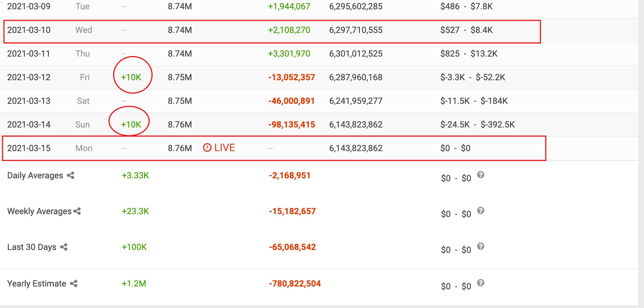Click help icon beside Yearly Estimate earnings
The height and width of the screenshot is (308, 644).
[x=481, y=283]
